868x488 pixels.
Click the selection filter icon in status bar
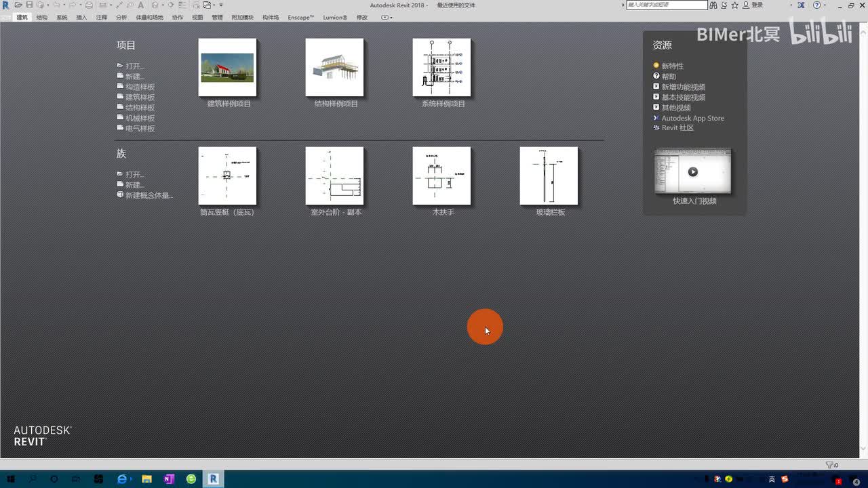click(831, 465)
